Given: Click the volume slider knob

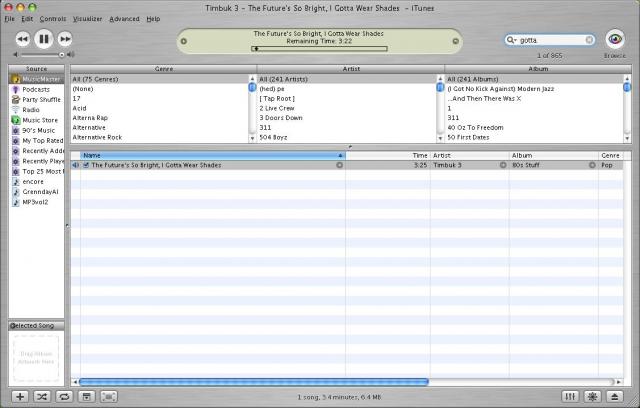Looking at the screenshot, I should (62, 55).
